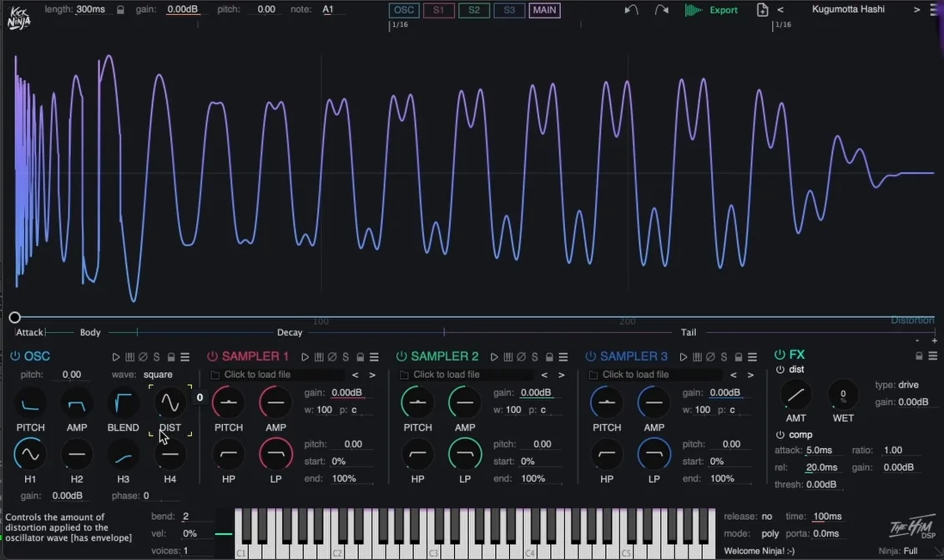
Task: Open the release dropdown showing no
Action: pyautogui.click(x=766, y=516)
